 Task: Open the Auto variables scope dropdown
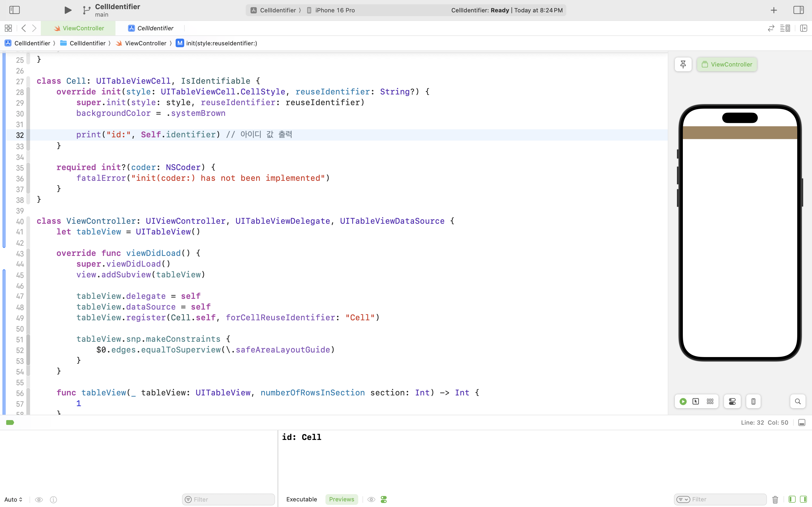click(x=13, y=499)
